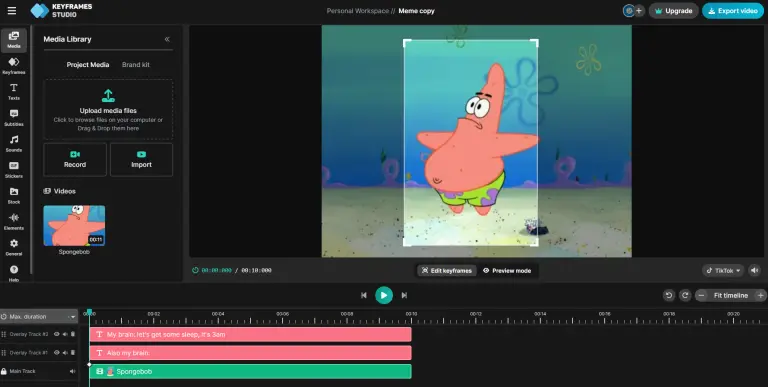Open the Keyframes sidebar tool
The width and height of the screenshot is (768, 387).
click(14, 66)
